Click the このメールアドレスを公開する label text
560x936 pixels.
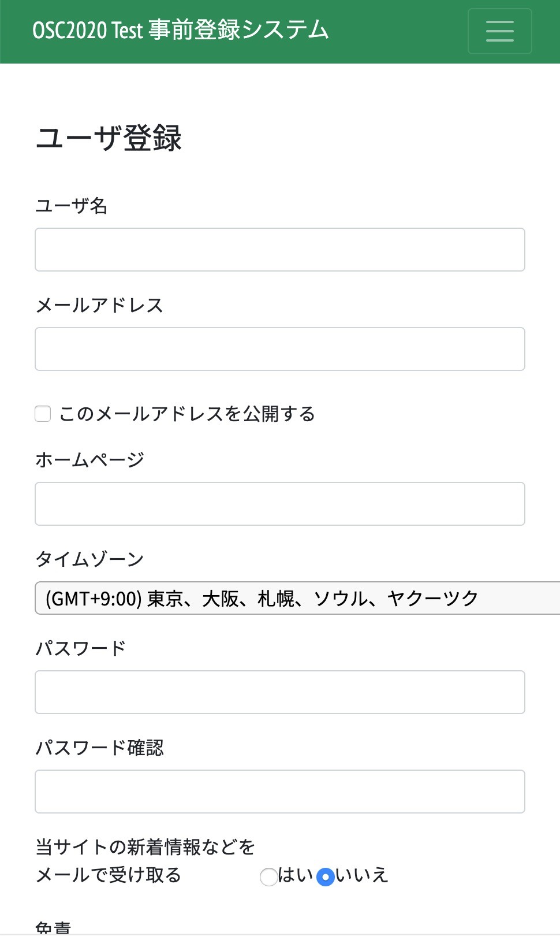187,414
